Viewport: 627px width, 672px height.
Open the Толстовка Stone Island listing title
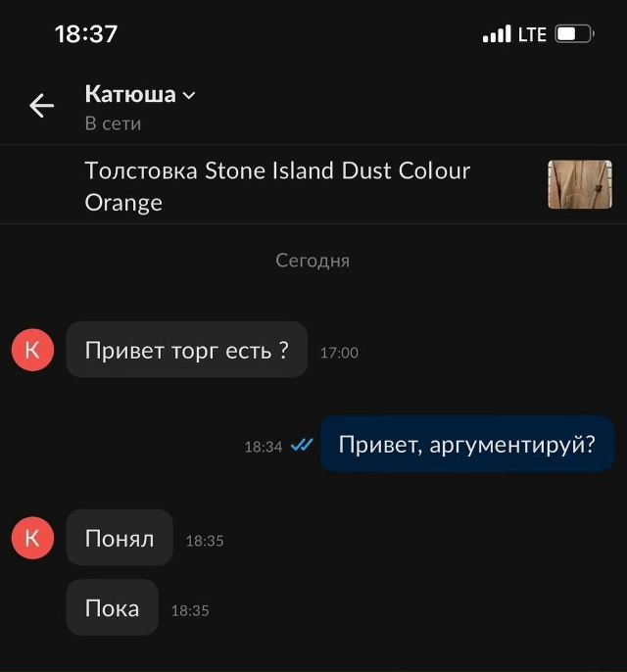click(x=277, y=186)
